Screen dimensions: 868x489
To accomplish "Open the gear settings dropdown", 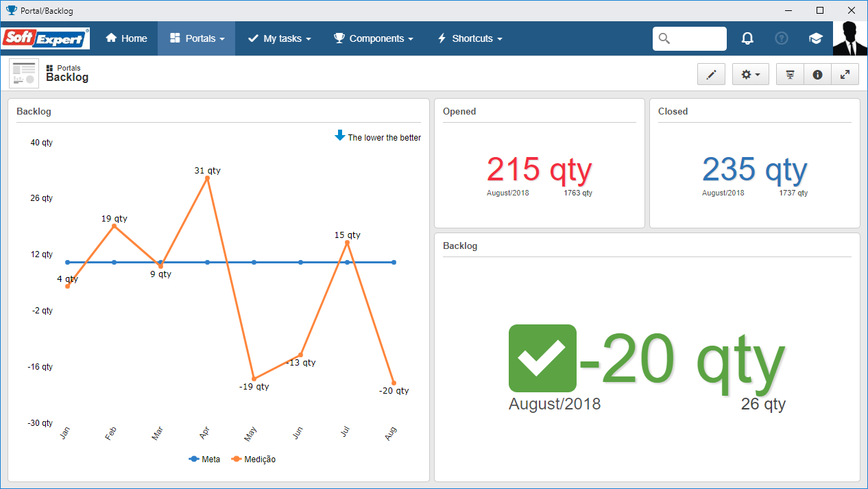I will point(751,74).
